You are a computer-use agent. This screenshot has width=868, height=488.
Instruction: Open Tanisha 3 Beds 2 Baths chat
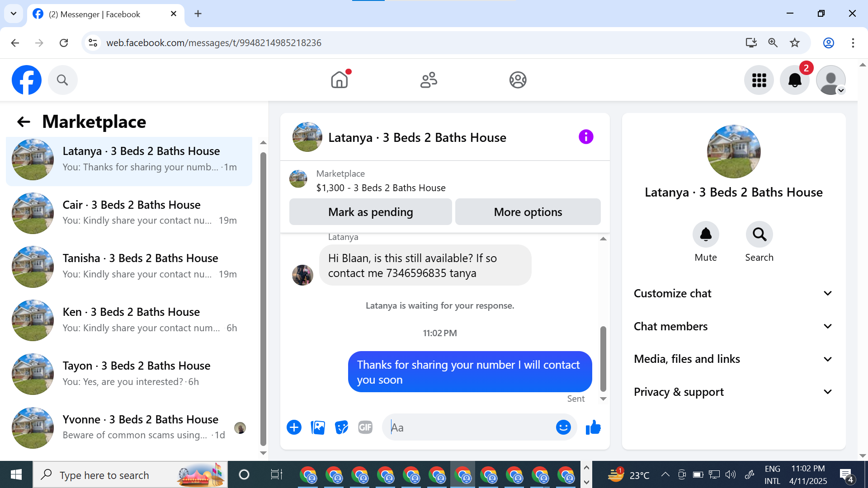pyautogui.click(x=129, y=267)
